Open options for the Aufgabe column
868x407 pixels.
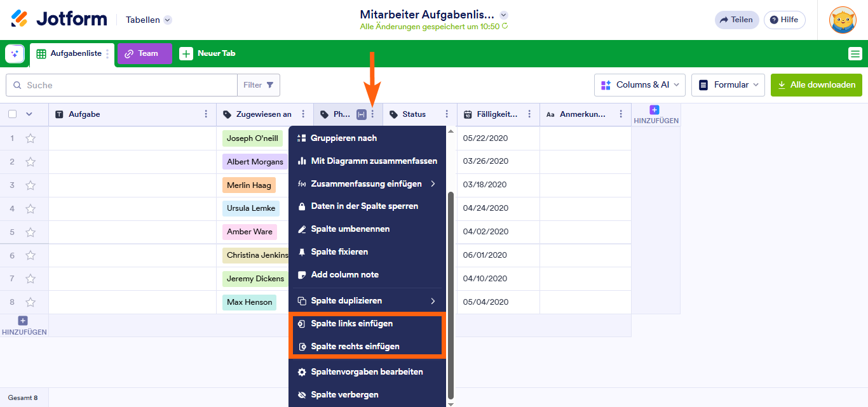206,114
